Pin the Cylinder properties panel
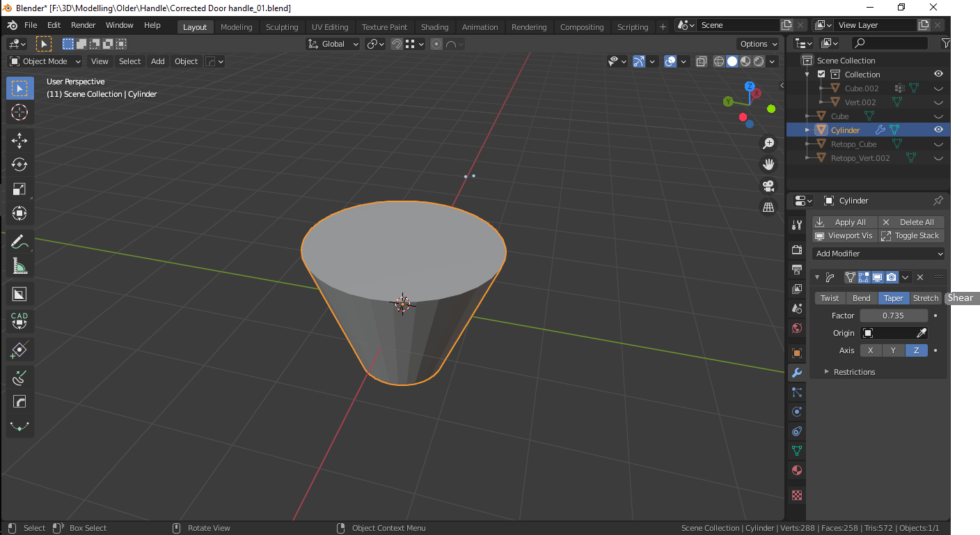Viewport: 980px width, 535px height. click(938, 201)
